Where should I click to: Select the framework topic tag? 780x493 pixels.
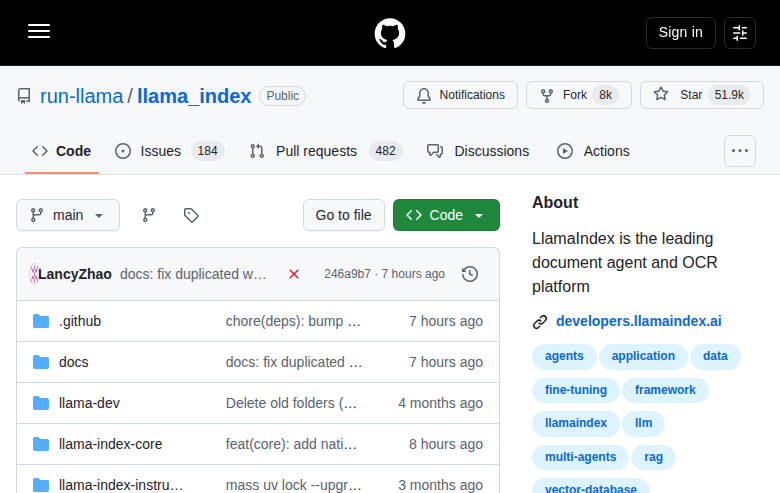coord(665,390)
